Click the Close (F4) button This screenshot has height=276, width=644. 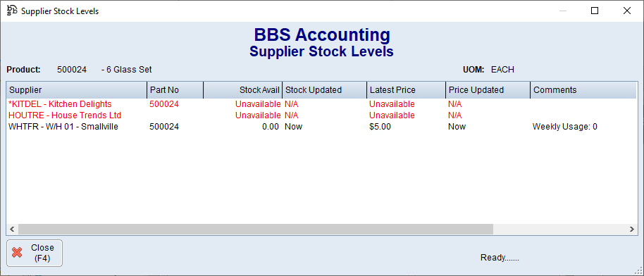[35, 253]
